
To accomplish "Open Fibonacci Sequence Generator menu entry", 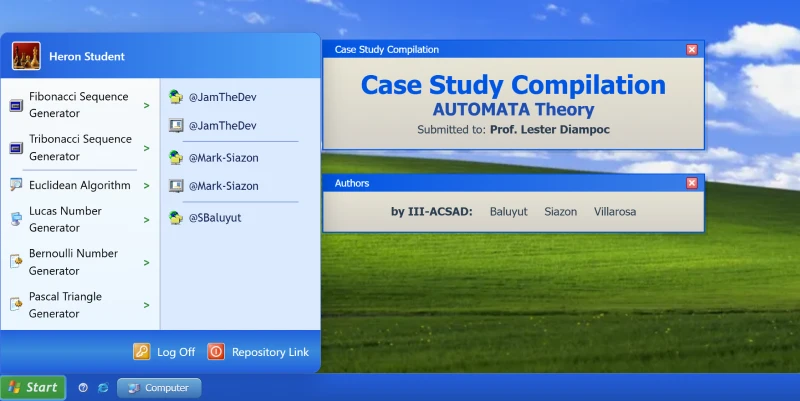I will point(80,105).
